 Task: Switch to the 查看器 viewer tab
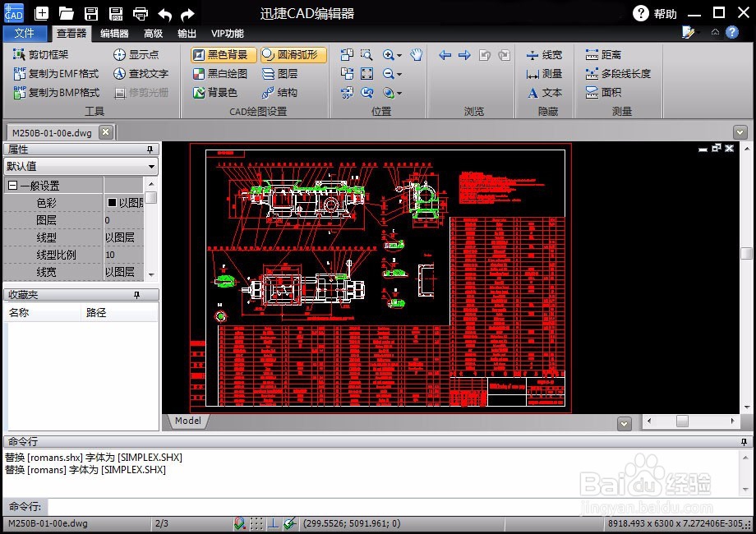[x=71, y=33]
